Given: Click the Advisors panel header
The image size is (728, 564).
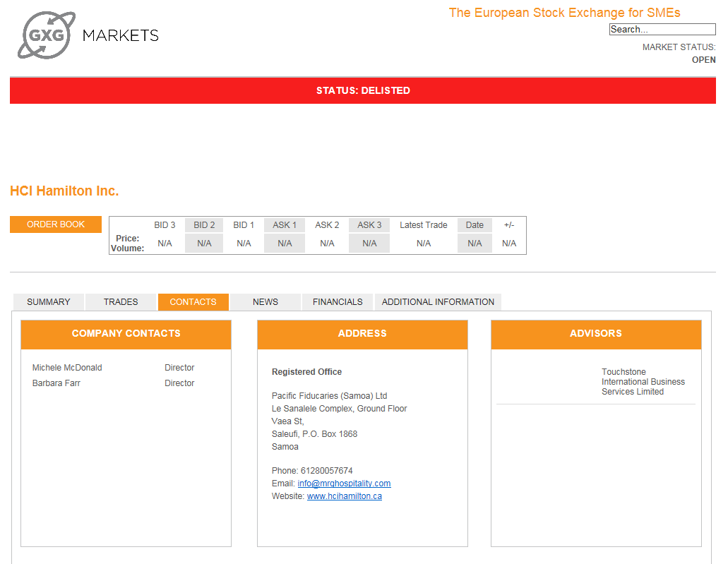Looking at the screenshot, I should 596,334.
